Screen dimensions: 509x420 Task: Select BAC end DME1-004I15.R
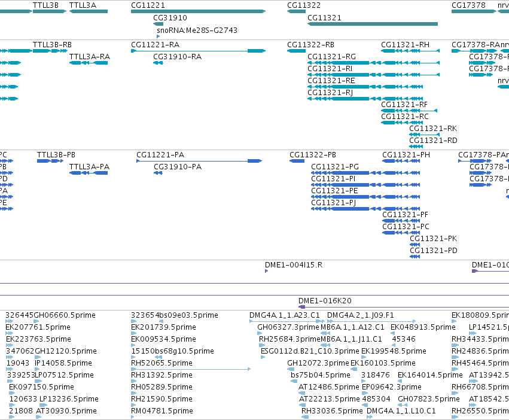294,264
